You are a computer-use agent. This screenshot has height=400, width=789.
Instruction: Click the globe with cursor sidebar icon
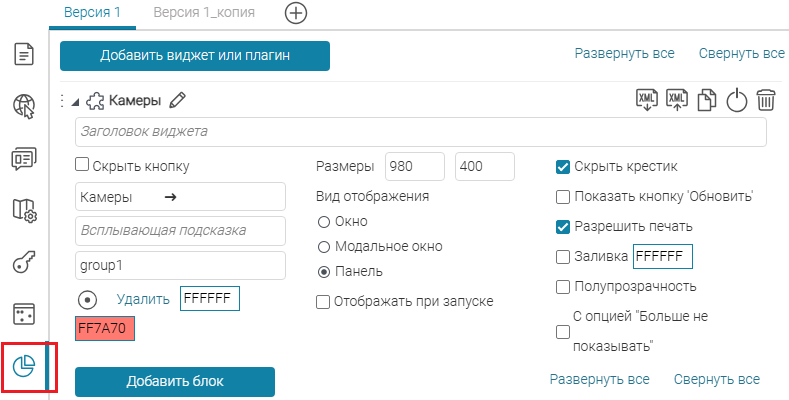(24, 106)
